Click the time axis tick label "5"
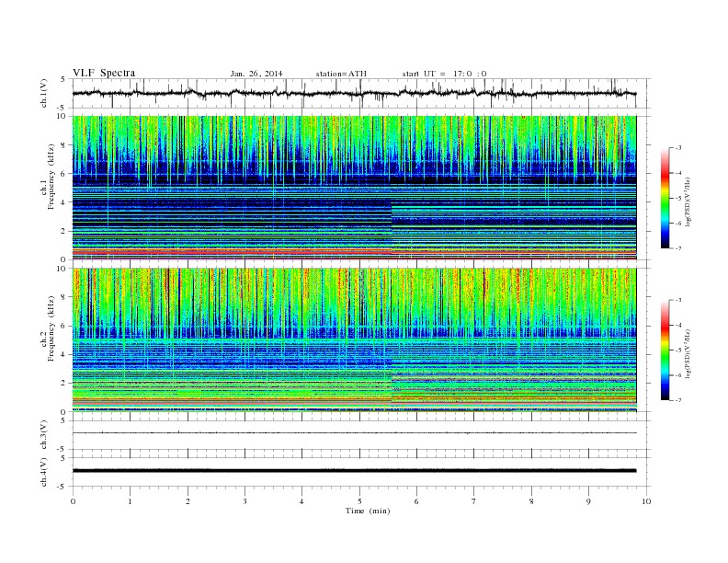This screenshot has height=563, width=728. coord(359,501)
